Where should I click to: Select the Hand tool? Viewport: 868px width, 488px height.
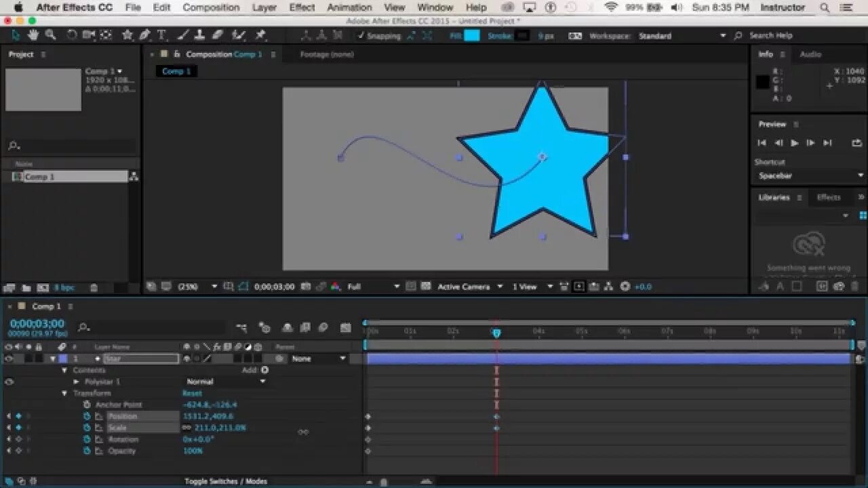[33, 35]
